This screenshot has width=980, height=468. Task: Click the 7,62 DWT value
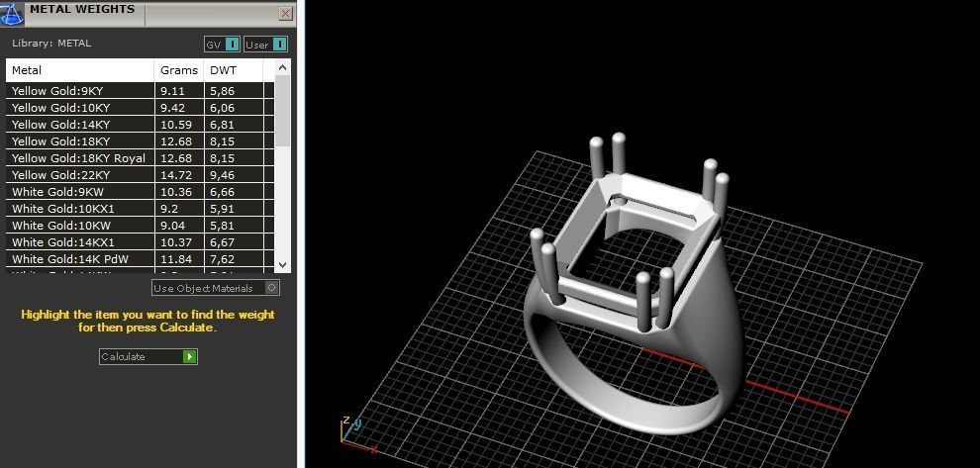click(x=222, y=260)
